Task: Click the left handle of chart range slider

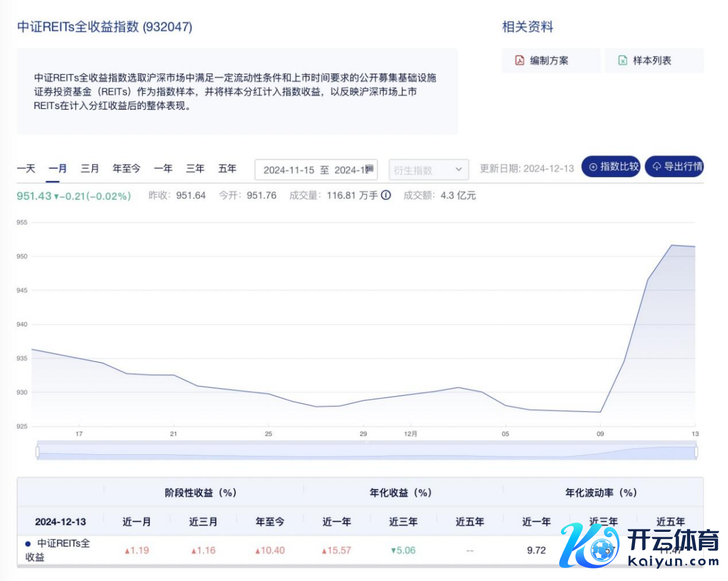Action: pyautogui.click(x=37, y=452)
